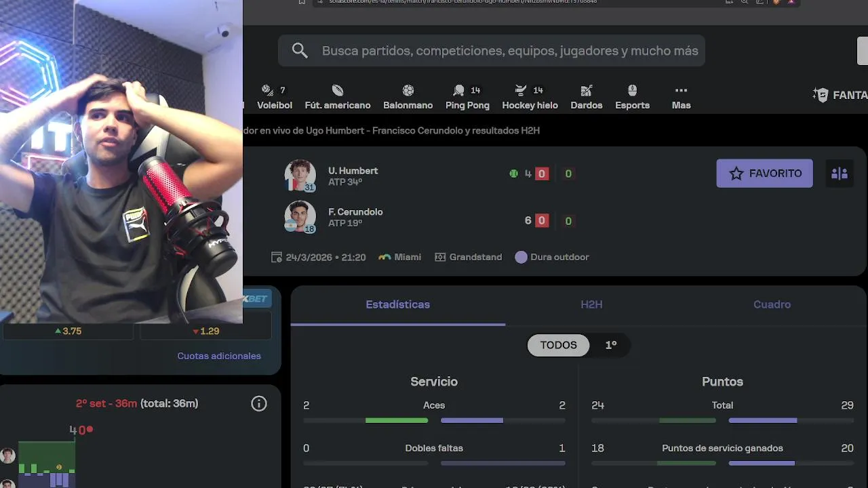Screen dimensions: 868x488
Task: Click Humbert's small avatar in the momentum graph
Action: (7, 455)
